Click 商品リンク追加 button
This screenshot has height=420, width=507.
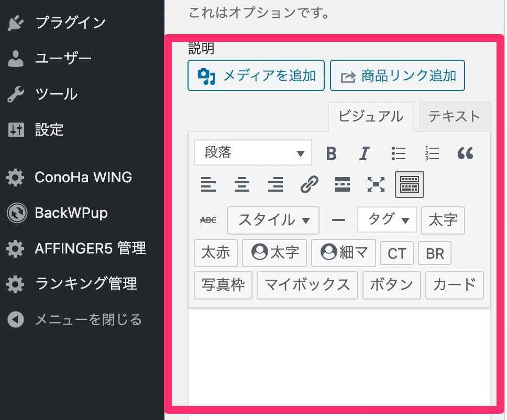point(398,75)
